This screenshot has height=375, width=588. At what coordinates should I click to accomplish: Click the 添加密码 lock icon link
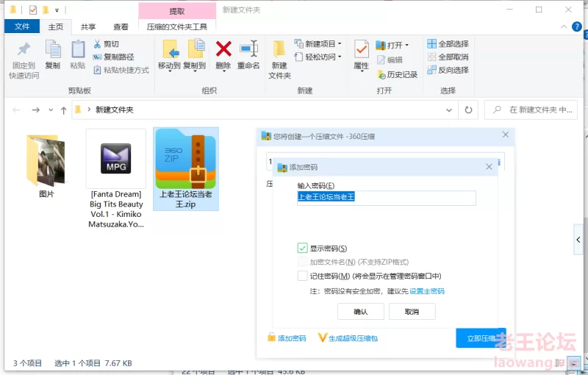(x=287, y=338)
